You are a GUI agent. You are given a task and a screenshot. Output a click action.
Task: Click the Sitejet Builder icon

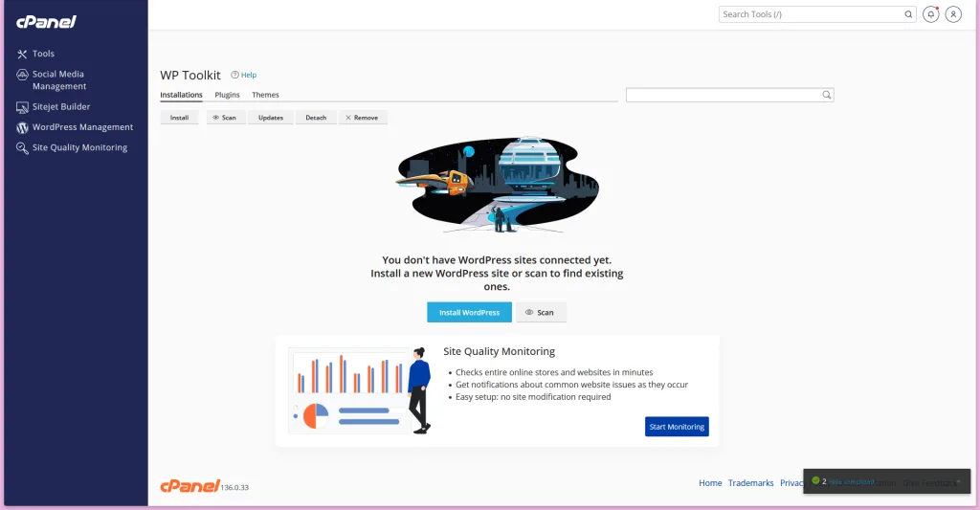click(22, 107)
